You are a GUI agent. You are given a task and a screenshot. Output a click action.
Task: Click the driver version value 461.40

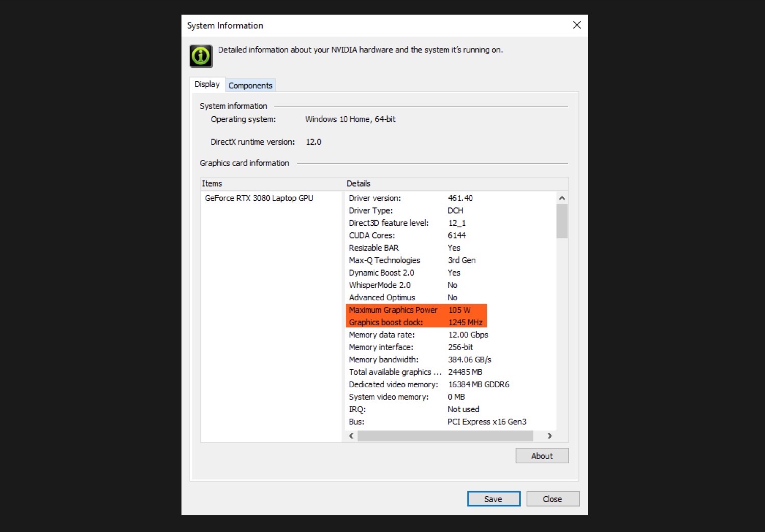(460, 198)
